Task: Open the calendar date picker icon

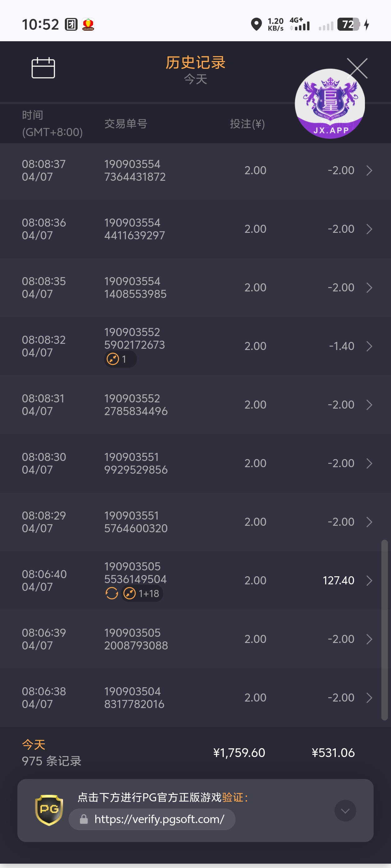Action: pyautogui.click(x=43, y=68)
